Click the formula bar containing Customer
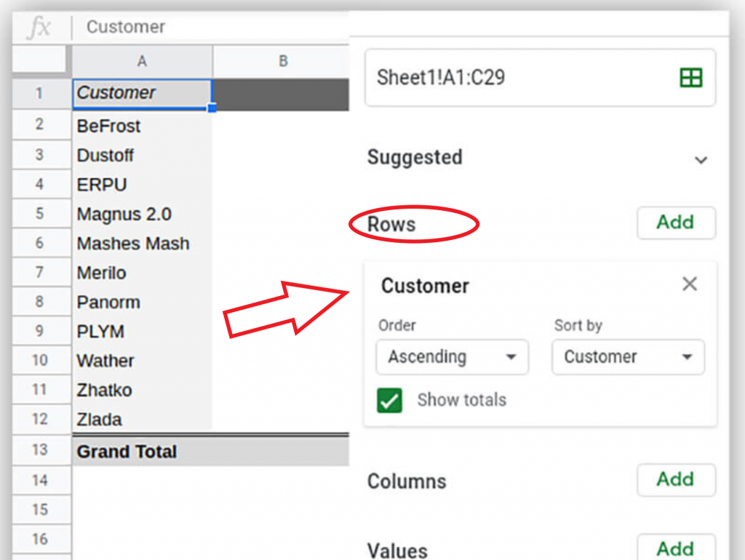 (211, 28)
